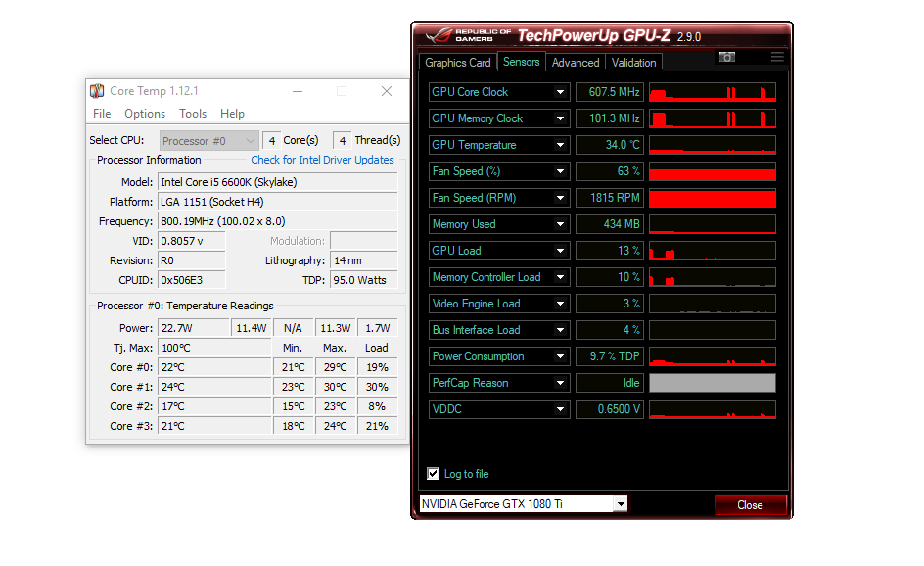Select the Sensors tab
This screenshot has height=566, width=924.
(521, 62)
